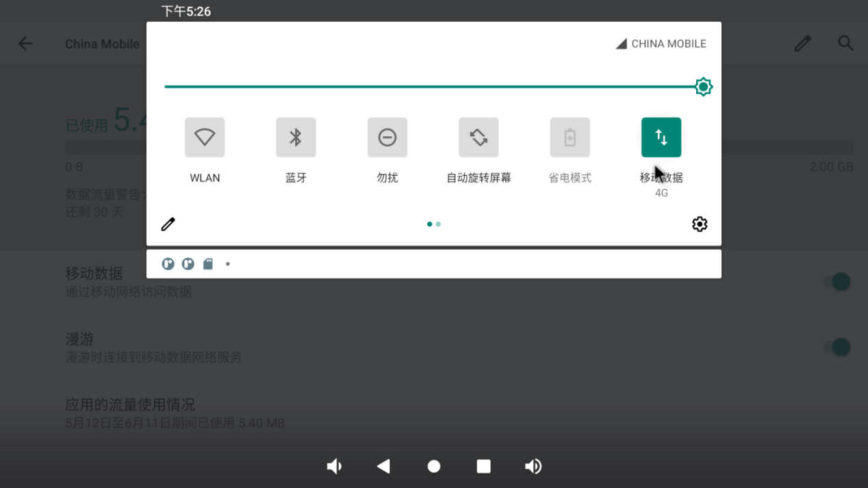The image size is (868, 488).
Task: Go back using the settings back arrow
Action: pos(25,43)
